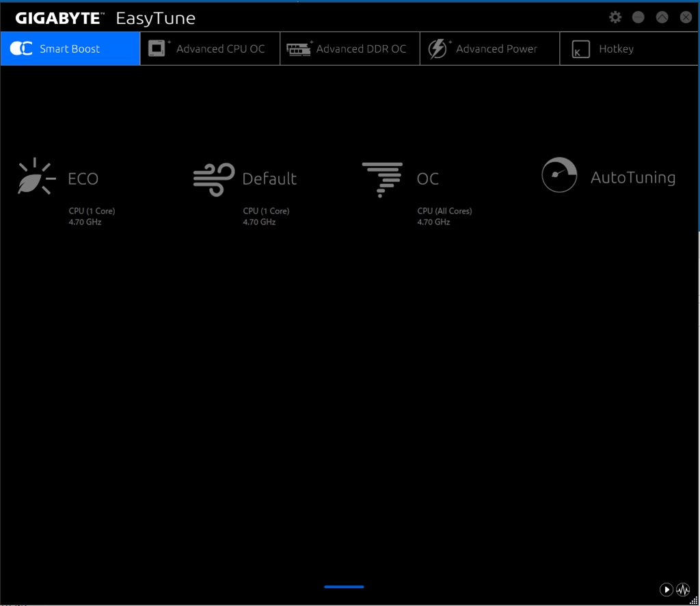Click the 4.70 GHz value under OC
The image size is (700, 606).
tap(433, 222)
